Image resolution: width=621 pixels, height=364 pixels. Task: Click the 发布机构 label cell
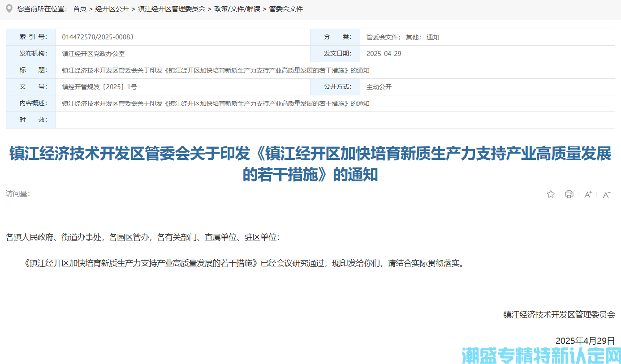[x=31, y=54]
